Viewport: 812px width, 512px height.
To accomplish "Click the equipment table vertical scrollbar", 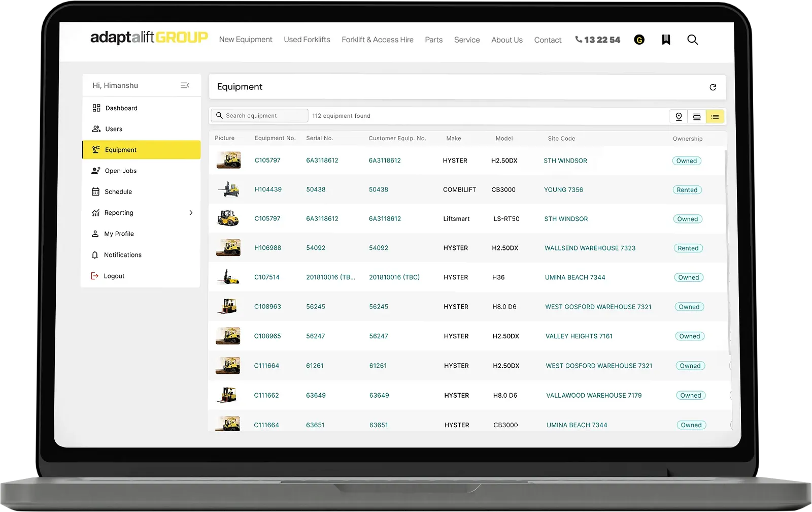I will tap(728, 252).
